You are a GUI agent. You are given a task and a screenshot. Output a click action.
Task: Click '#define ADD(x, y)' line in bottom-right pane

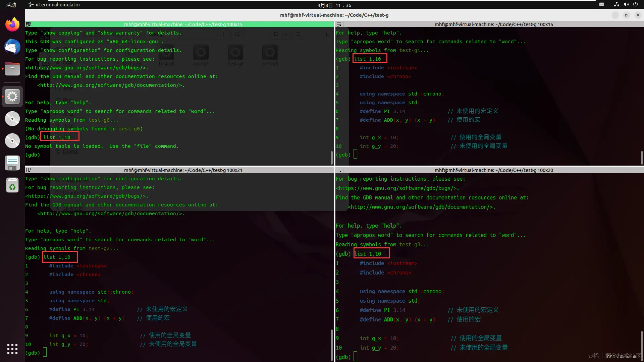tap(397, 320)
